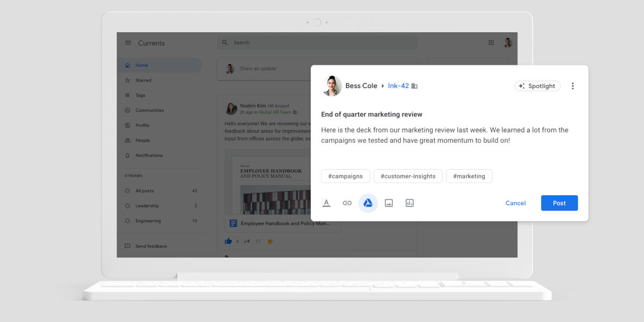Toggle the Spotlight chip
Viewport: 644px width, 322px height.
537,86
